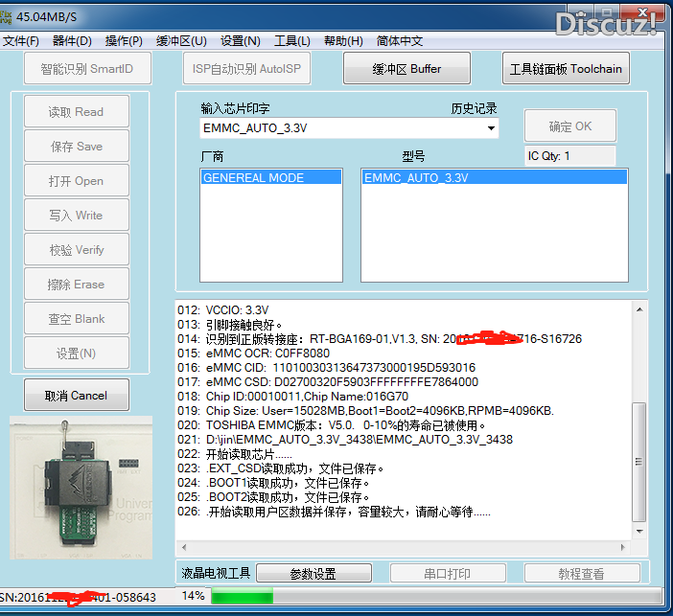
Task: Open the 工具链面板 Toolchain panel
Action: (x=566, y=69)
